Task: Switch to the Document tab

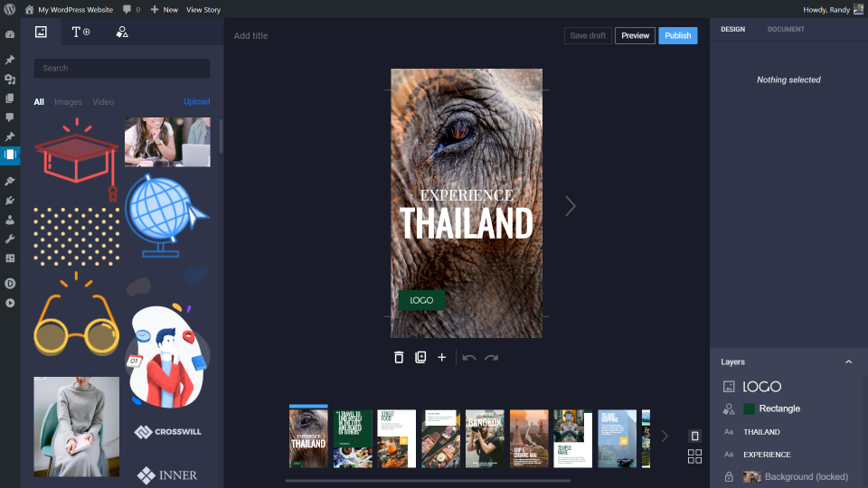Action: (786, 29)
